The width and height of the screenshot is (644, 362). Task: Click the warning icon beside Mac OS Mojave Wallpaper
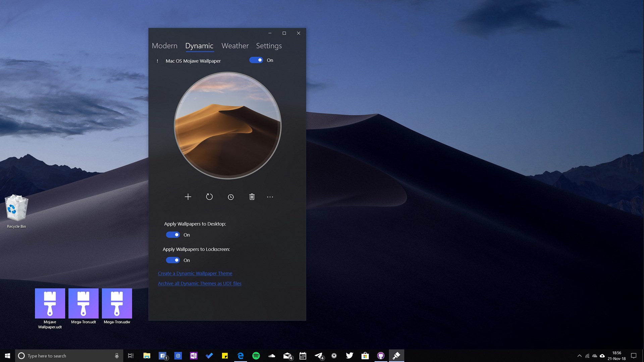click(x=158, y=61)
